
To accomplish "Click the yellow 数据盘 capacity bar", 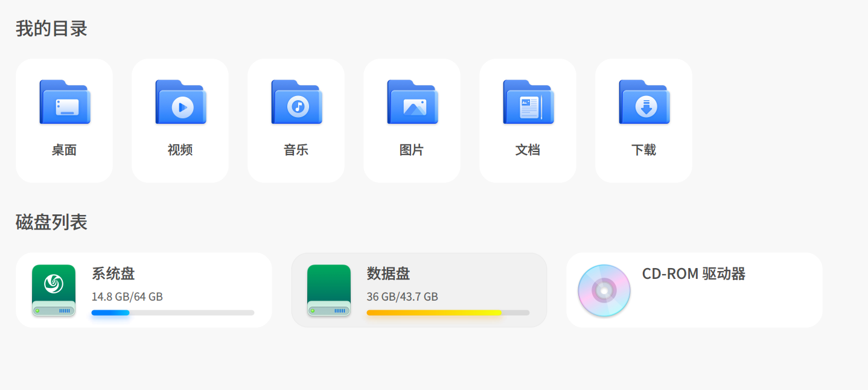I will 448,312.
